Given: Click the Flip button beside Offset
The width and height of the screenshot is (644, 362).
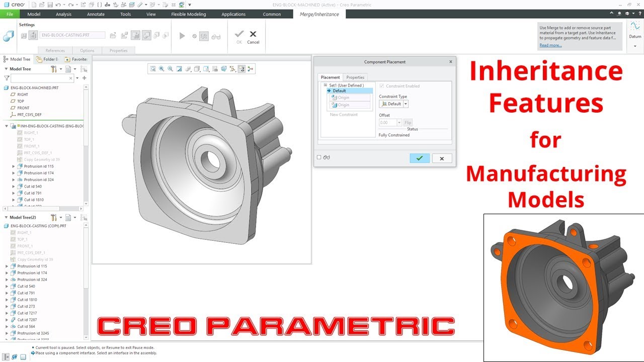Looking at the screenshot, I should coord(408,123).
